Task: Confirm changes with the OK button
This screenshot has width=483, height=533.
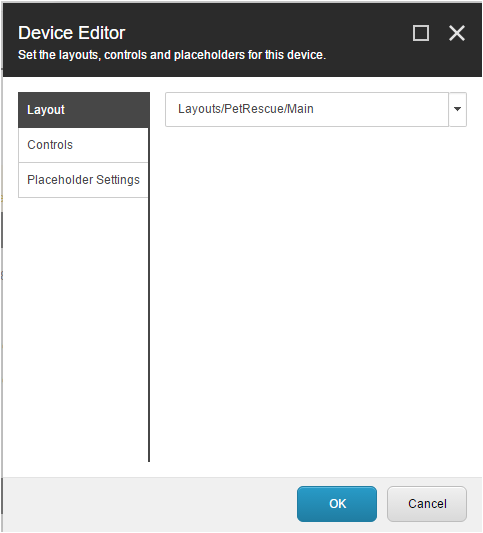Action: (337, 504)
